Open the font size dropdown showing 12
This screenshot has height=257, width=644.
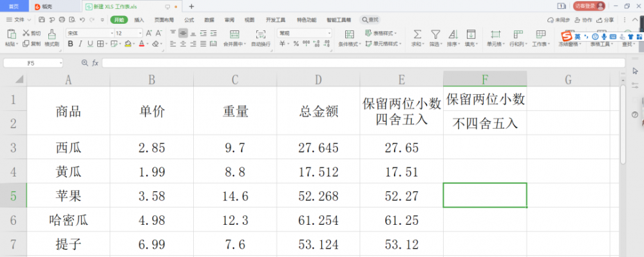(x=129, y=33)
